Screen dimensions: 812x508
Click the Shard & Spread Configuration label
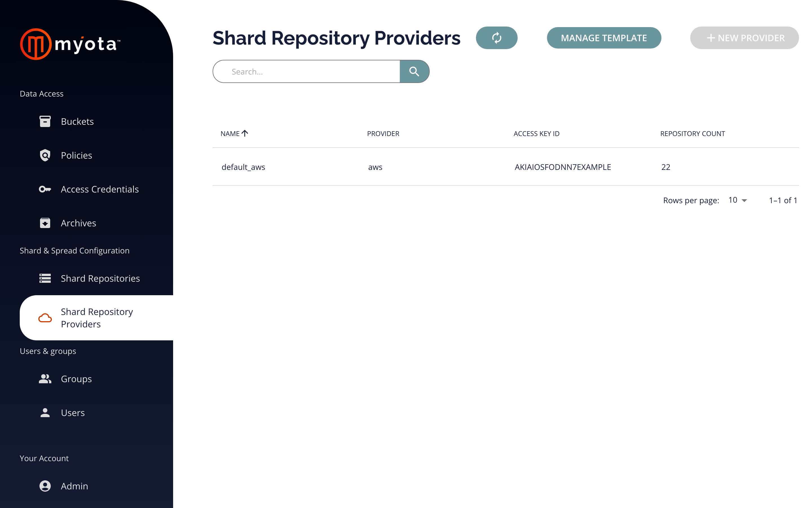point(74,250)
